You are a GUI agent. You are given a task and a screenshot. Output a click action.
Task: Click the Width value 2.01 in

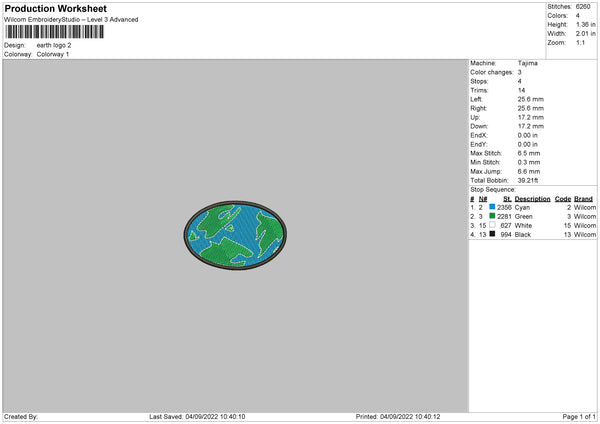pos(585,34)
